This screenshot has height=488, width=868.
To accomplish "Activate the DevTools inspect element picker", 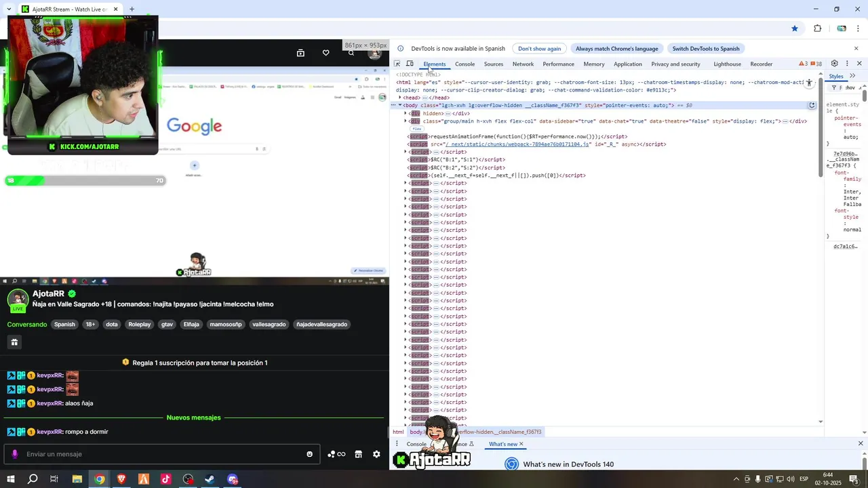I will tap(397, 64).
